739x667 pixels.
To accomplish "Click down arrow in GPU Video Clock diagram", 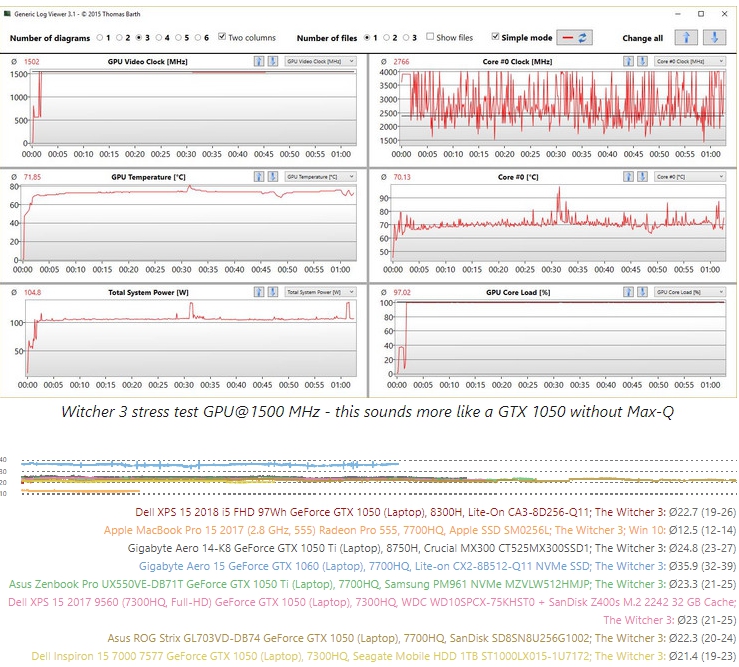I will [x=272, y=61].
